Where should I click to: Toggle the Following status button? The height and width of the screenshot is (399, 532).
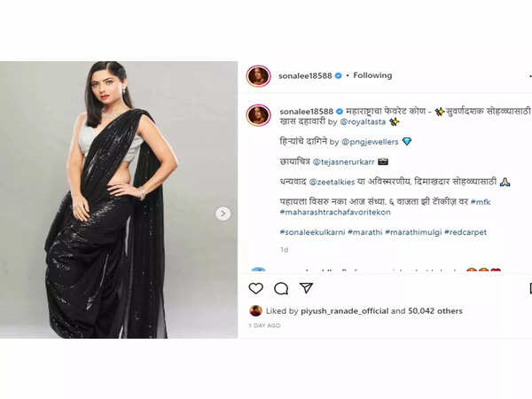(372, 75)
